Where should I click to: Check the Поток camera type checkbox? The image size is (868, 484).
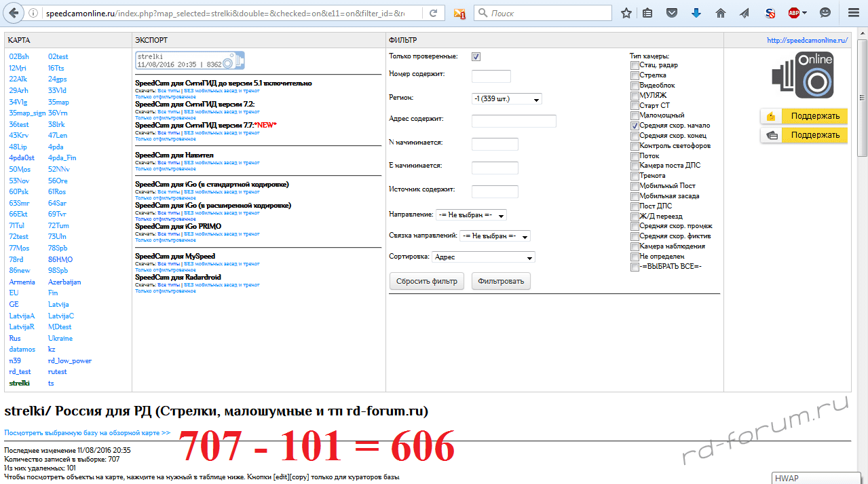tap(635, 156)
